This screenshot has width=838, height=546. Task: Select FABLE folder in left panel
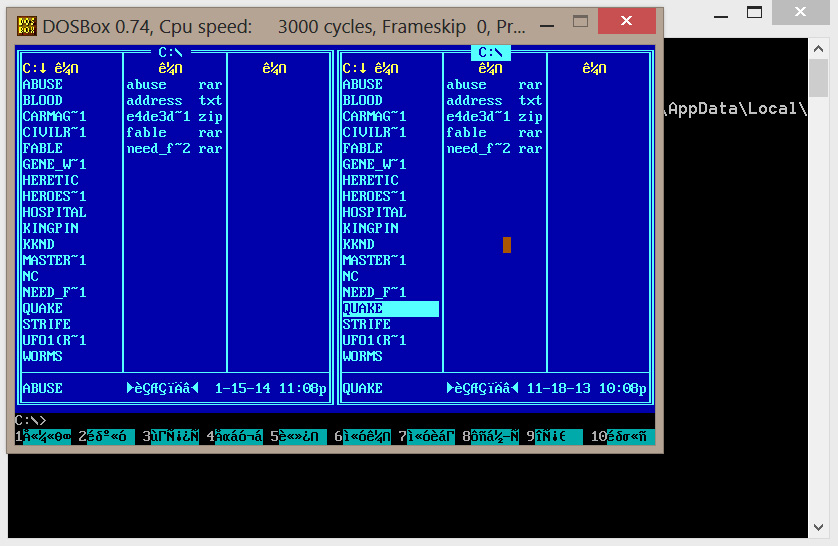[x=43, y=149]
